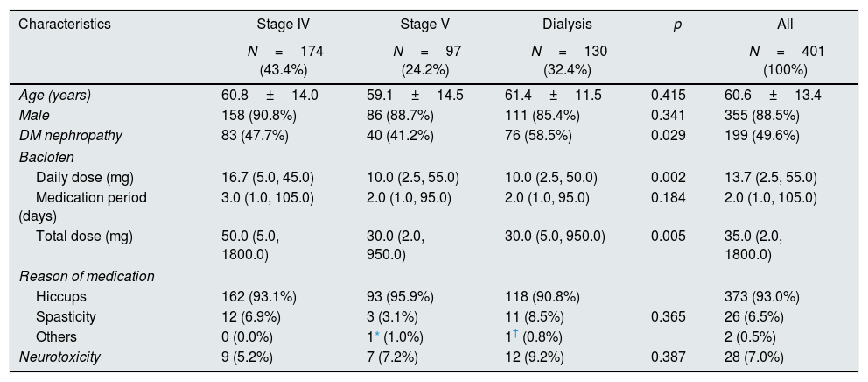Image resolution: width=868 pixels, height=382 pixels.
Task: Select the Stage V column header
Action: pyautogui.click(x=426, y=25)
